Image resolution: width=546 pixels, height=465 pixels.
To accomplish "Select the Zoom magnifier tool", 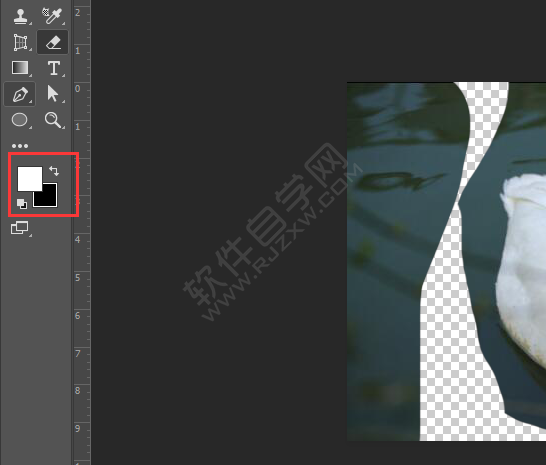I will coord(53,120).
